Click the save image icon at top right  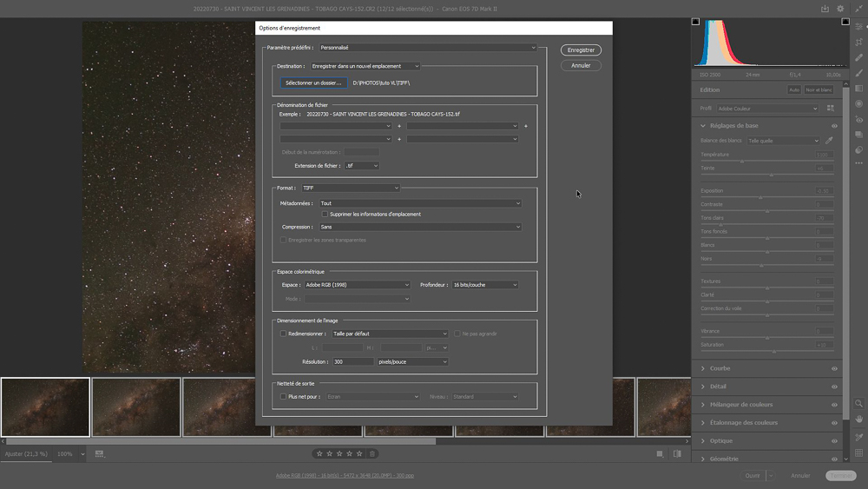(825, 9)
